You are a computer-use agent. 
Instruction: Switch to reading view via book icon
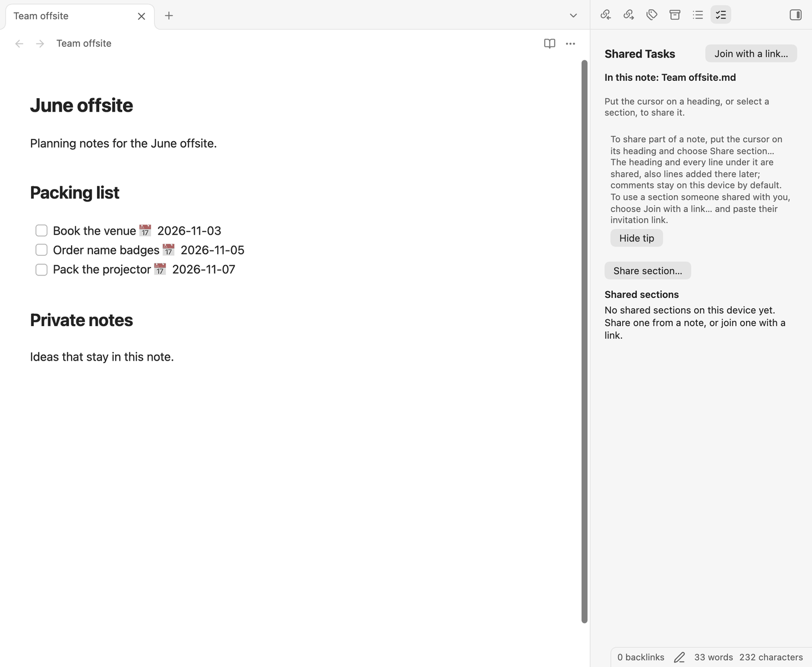550,43
